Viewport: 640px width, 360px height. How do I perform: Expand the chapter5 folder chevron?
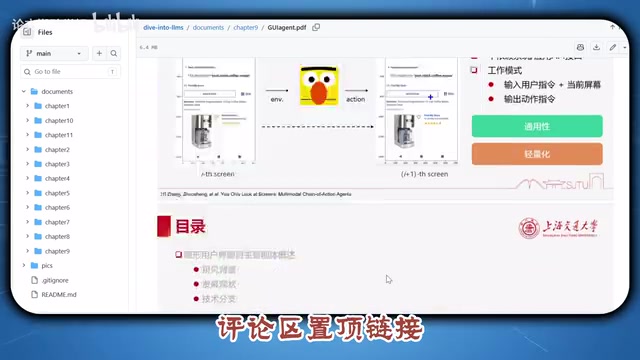pyautogui.click(x=27, y=193)
